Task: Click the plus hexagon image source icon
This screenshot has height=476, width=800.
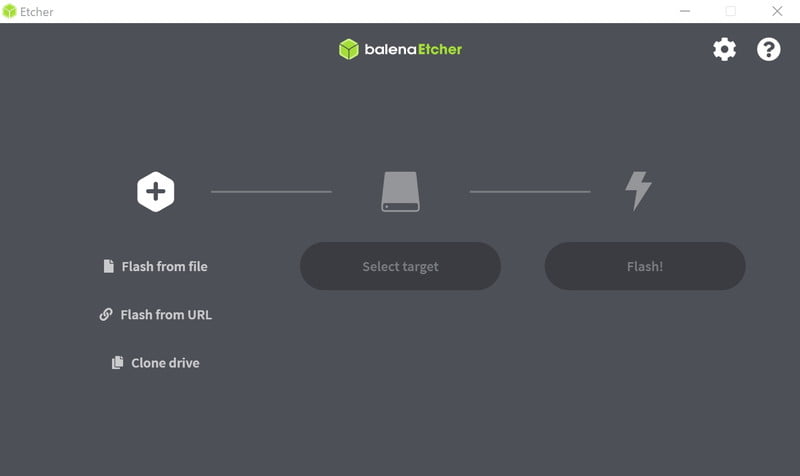Action: 156,191
